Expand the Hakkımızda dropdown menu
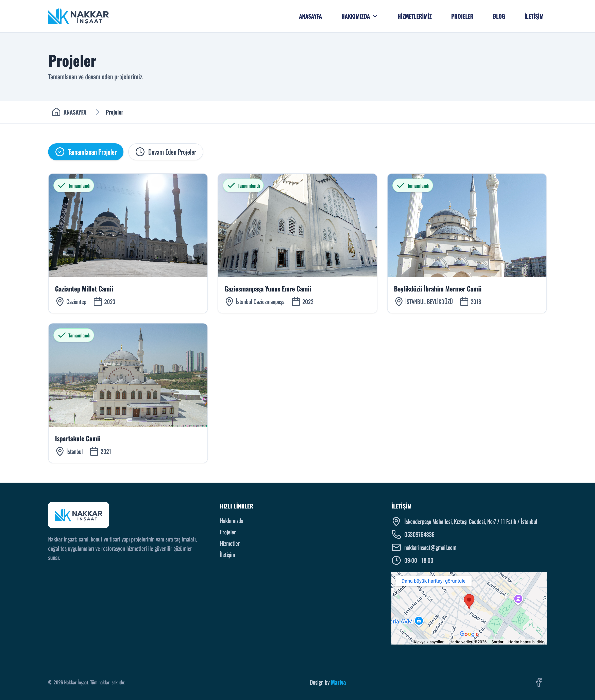Screen dimensions: 595x700 [359, 16]
